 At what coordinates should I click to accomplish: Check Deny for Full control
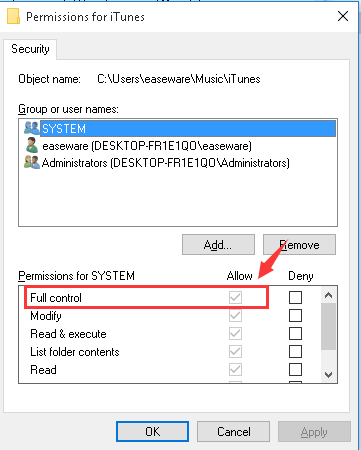(295, 297)
